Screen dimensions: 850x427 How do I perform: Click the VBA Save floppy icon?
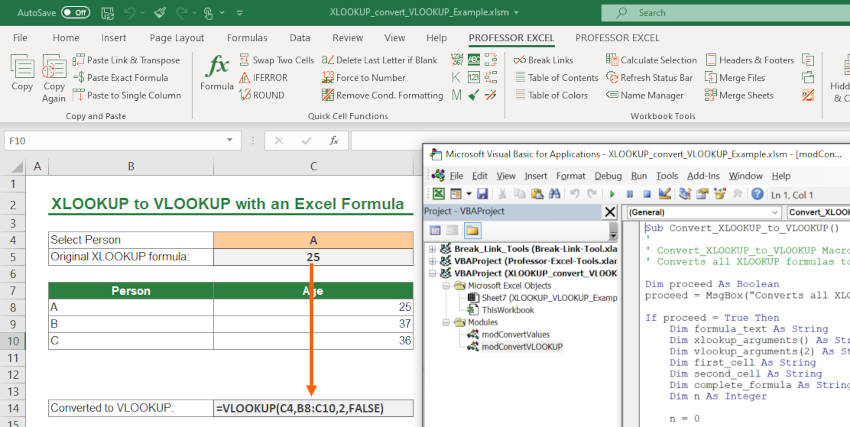[482, 194]
